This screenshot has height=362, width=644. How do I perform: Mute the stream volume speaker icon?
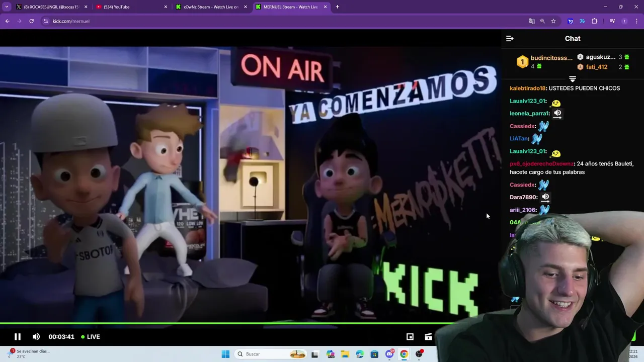pos(36,337)
